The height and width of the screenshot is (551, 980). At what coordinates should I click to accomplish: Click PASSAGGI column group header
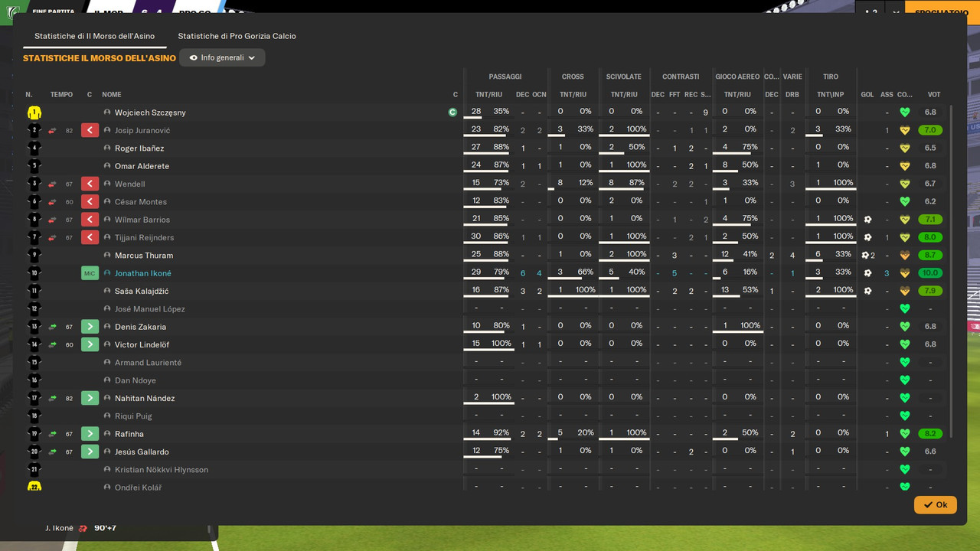coord(505,77)
